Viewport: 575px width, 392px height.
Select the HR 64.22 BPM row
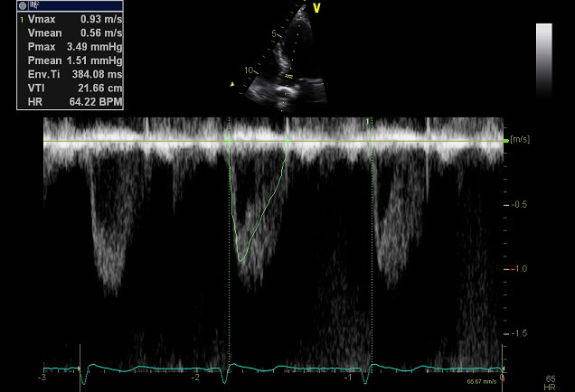point(70,100)
